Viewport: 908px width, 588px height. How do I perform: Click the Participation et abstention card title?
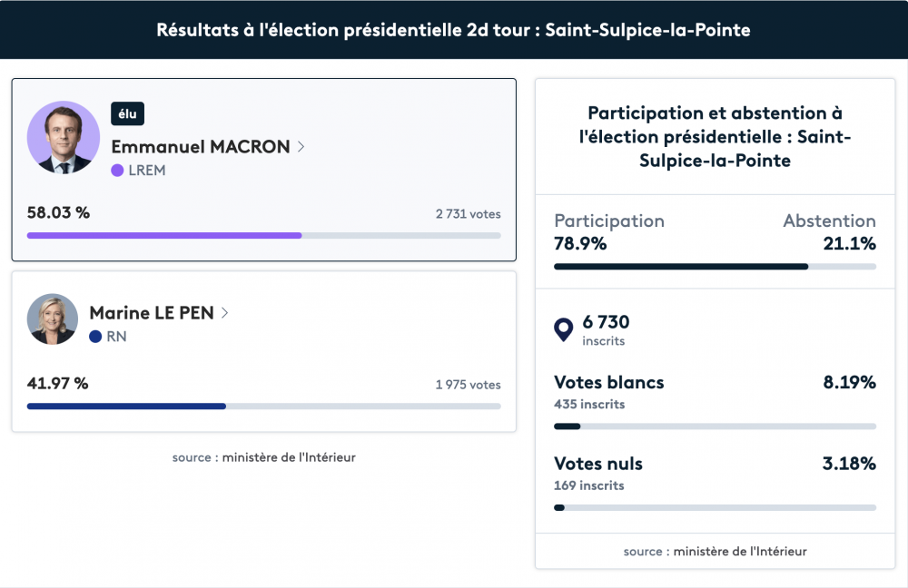point(715,137)
